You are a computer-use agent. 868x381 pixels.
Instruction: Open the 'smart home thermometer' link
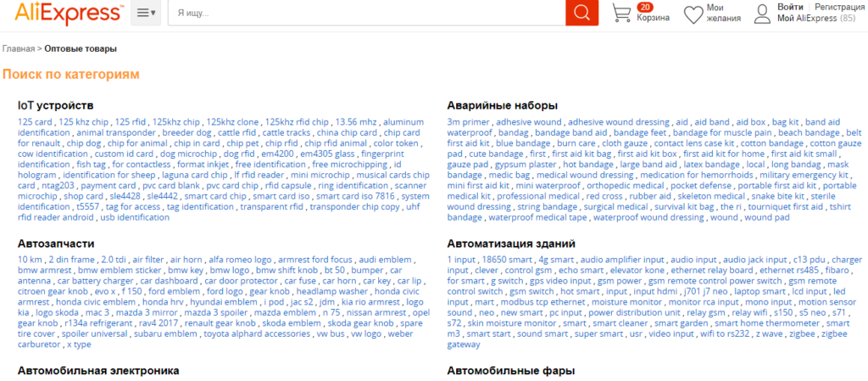pyautogui.click(x=766, y=323)
